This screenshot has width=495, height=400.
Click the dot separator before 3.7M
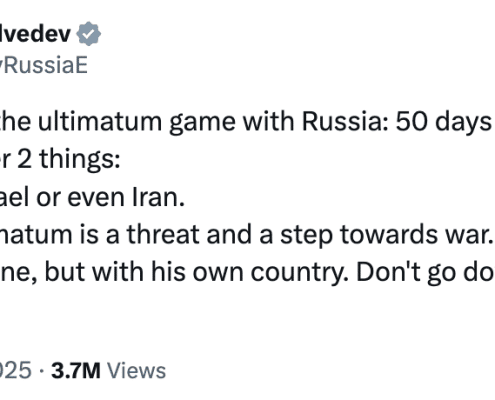41,371
